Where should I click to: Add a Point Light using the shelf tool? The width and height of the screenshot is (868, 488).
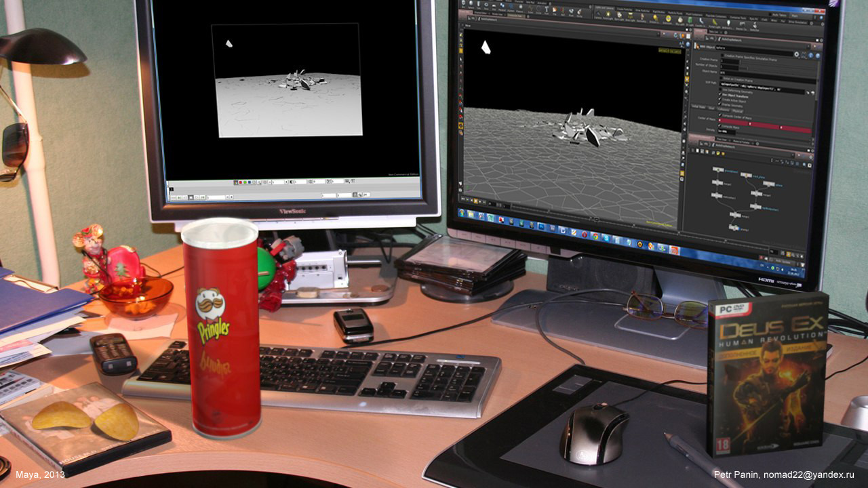609,16
